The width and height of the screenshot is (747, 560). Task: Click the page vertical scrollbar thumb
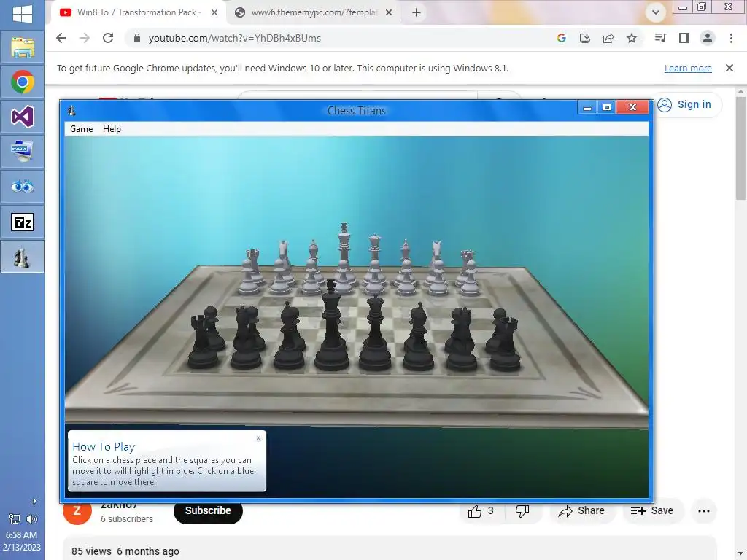click(740, 149)
